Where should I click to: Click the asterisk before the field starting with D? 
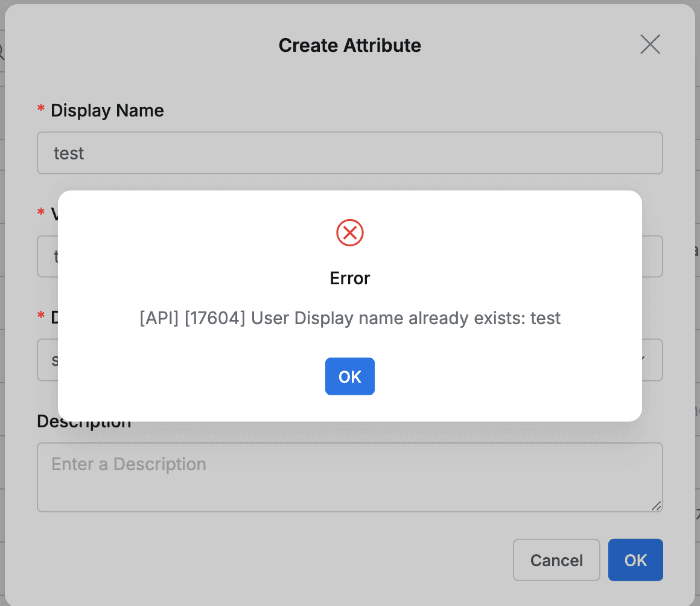coord(40,316)
